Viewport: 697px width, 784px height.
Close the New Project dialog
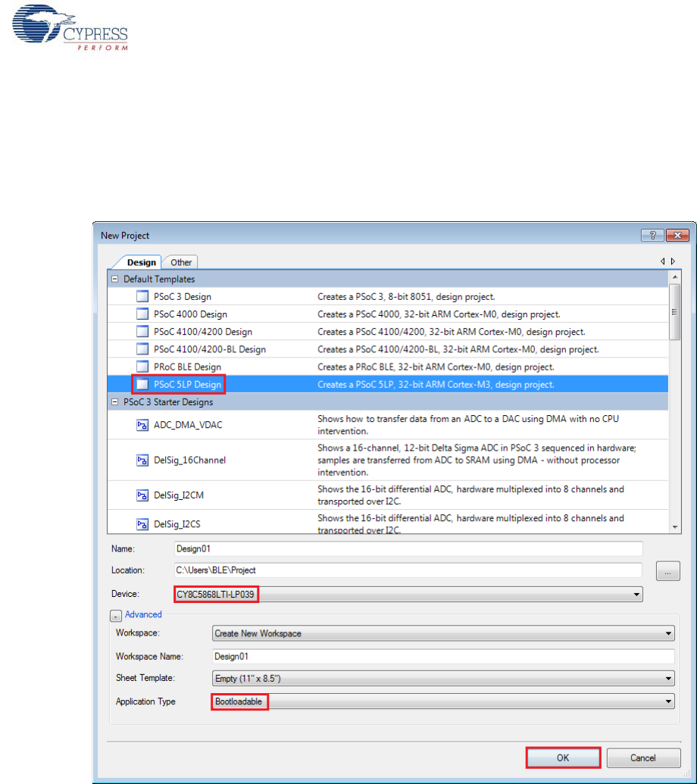click(x=677, y=235)
